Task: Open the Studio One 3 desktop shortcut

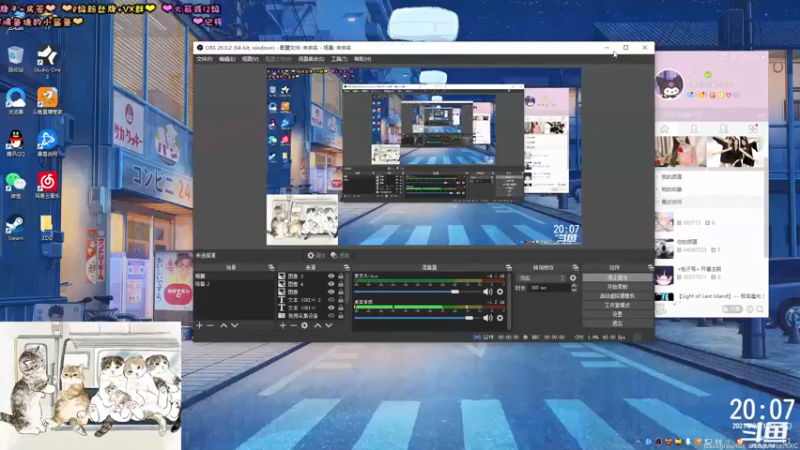Action: click(47, 61)
